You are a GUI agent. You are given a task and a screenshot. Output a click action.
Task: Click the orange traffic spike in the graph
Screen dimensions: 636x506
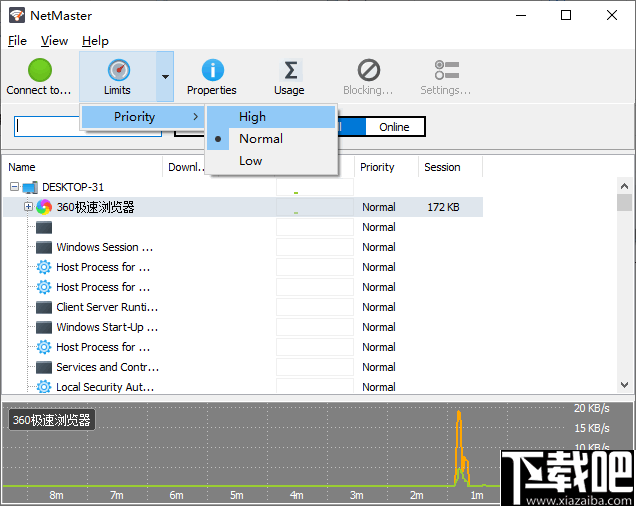[x=460, y=446]
